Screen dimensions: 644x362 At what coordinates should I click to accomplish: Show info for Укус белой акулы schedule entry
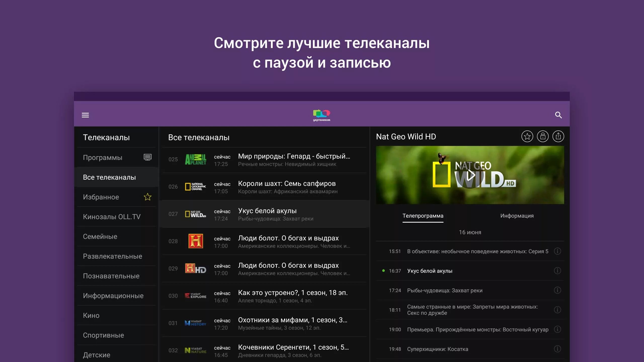tap(557, 271)
